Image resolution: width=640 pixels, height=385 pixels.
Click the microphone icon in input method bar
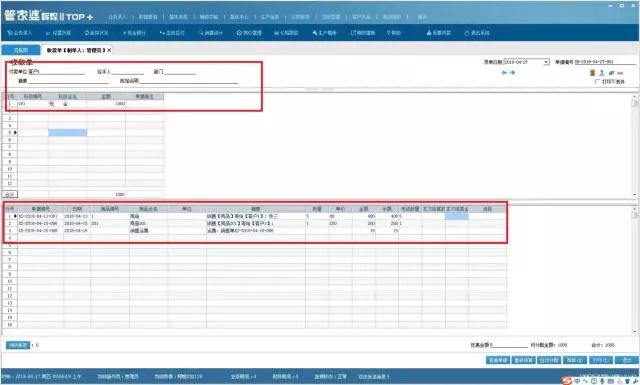[602, 381]
